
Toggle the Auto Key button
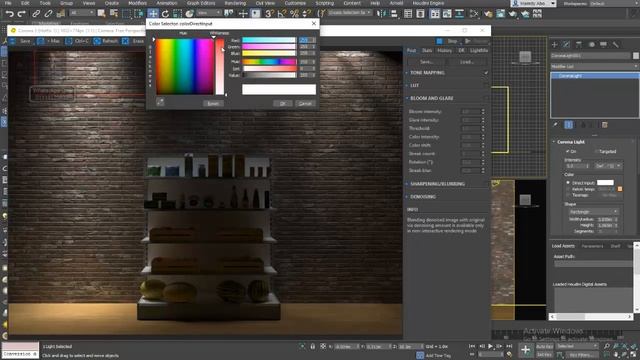(x=544, y=346)
